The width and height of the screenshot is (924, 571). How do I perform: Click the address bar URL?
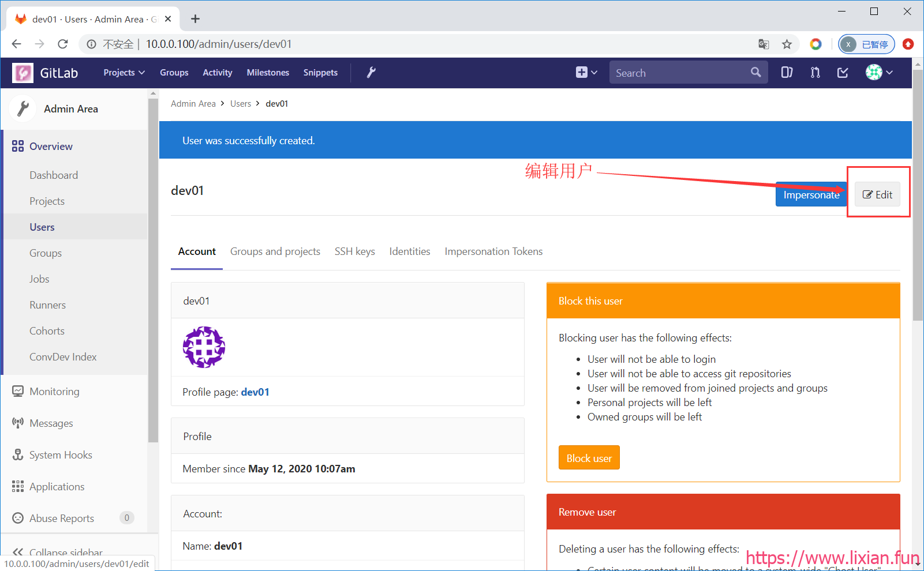pyautogui.click(x=219, y=44)
